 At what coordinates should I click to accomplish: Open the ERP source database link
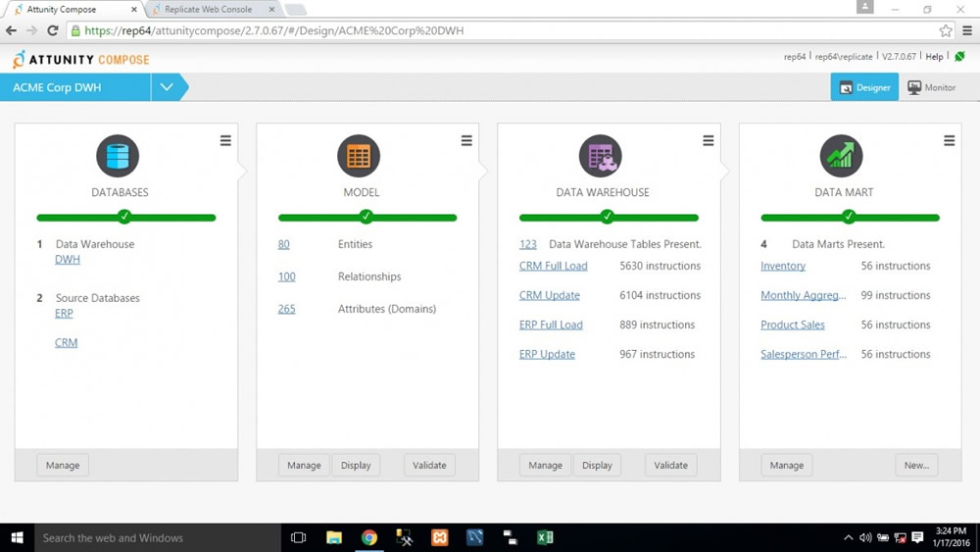click(64, 313)
